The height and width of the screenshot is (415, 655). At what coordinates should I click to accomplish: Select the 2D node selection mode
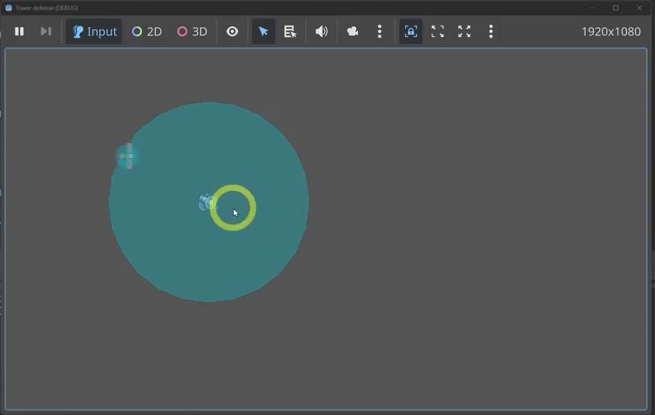[x=147, y=31]
